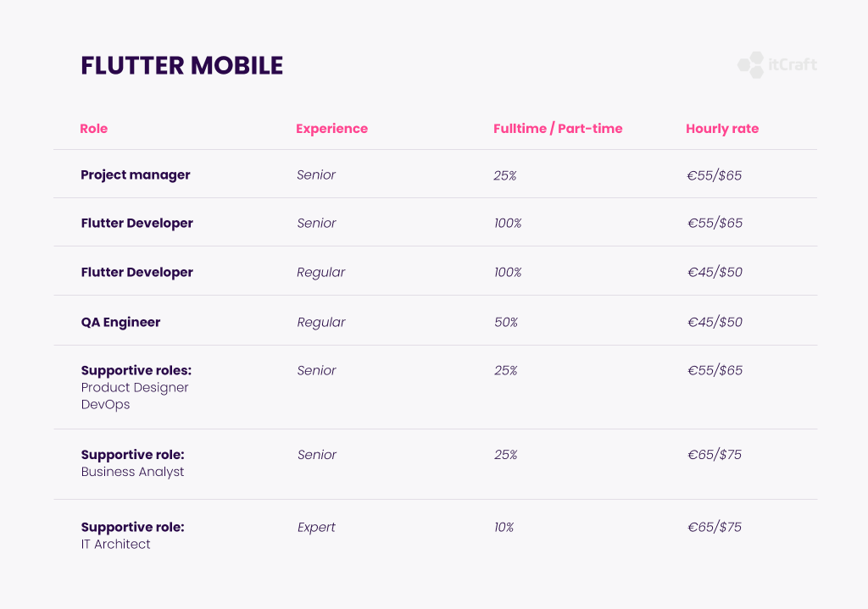This screenshot has height=609, width=868.
Task: Click Business Analyst supportive role
Action: 132,472
